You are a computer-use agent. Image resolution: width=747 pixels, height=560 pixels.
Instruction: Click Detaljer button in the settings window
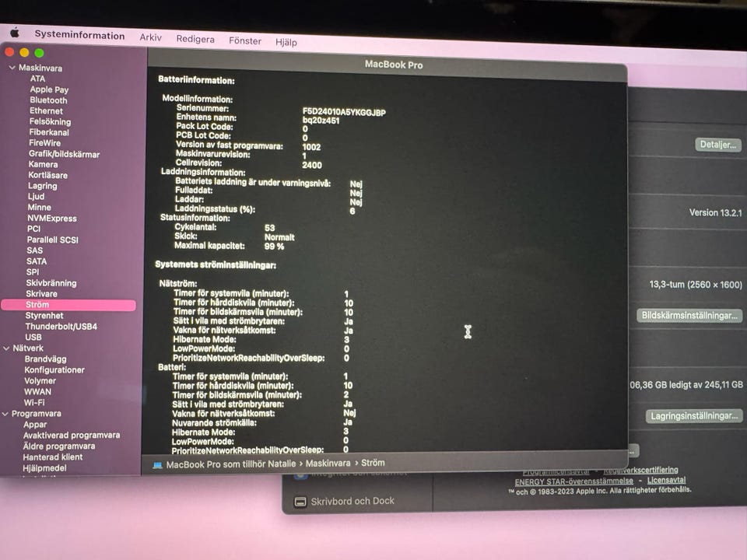pos(718,145)
